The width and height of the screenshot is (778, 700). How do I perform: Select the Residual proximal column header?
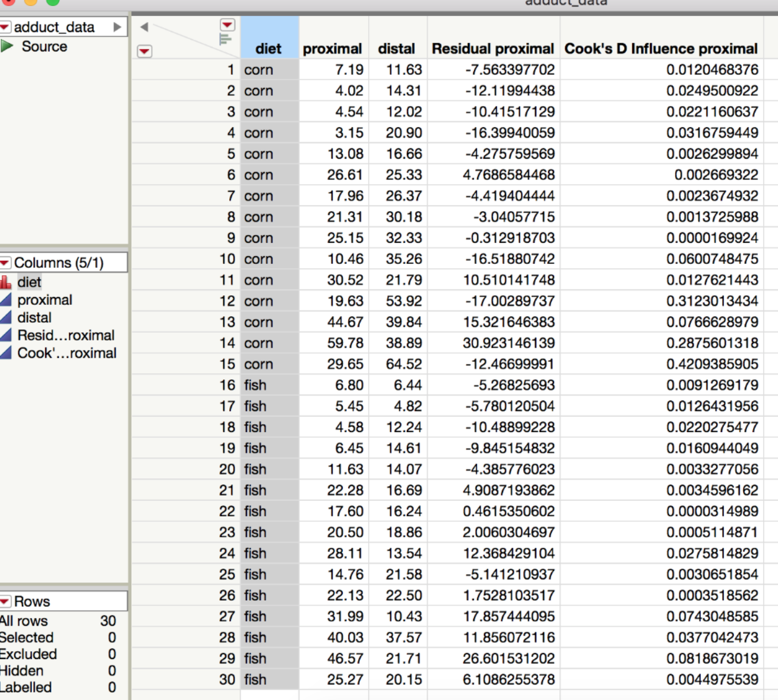[492, 49]
